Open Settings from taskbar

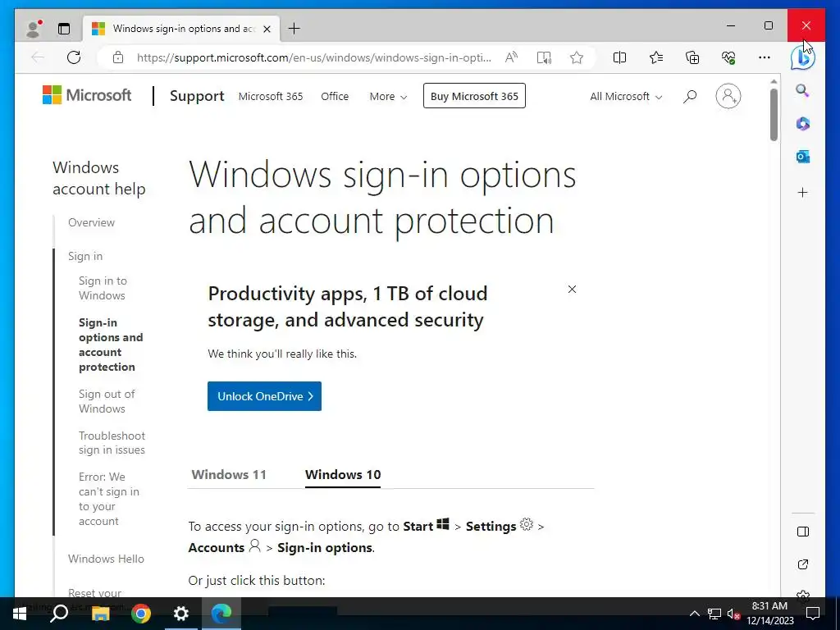click(x=181, y=614)
